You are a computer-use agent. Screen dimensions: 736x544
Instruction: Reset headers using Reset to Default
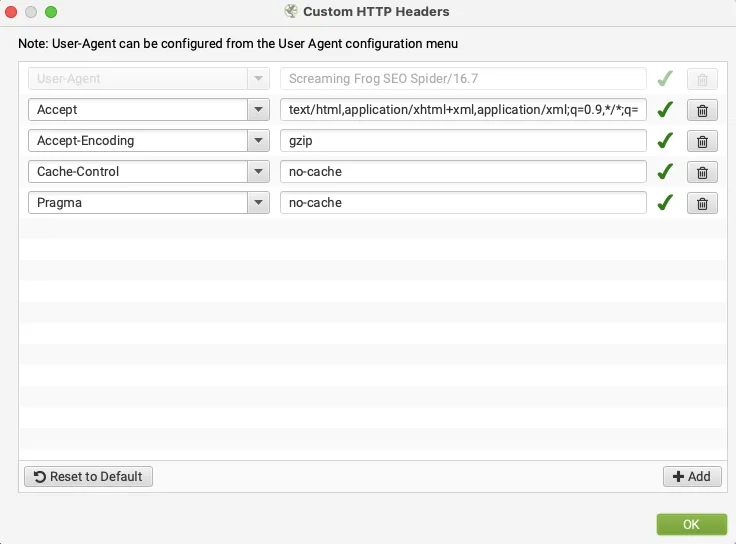(88, 476)
